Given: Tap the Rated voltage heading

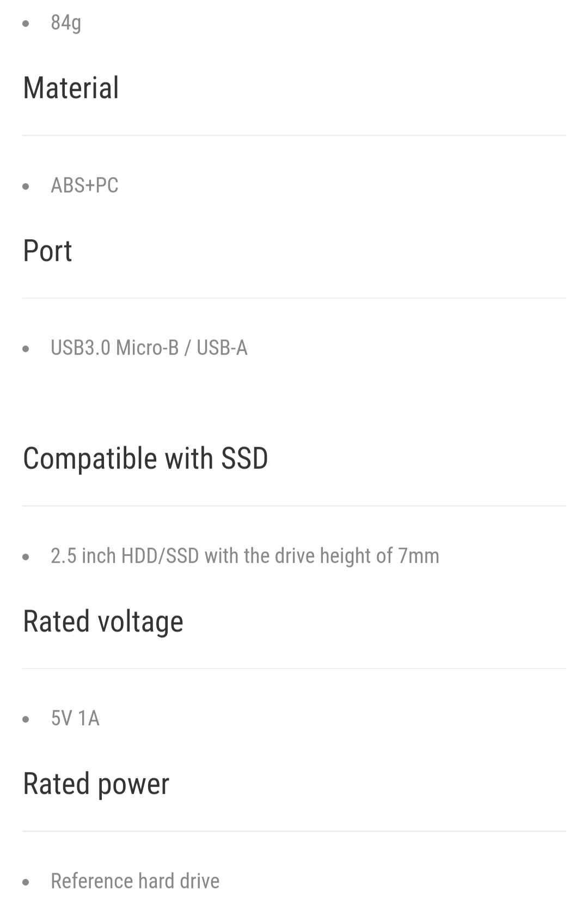Looking at the screenshot, I should click(103, 621).
